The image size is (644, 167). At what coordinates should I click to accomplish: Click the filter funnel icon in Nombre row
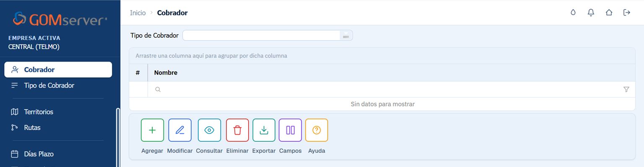[x=626, y=89]
